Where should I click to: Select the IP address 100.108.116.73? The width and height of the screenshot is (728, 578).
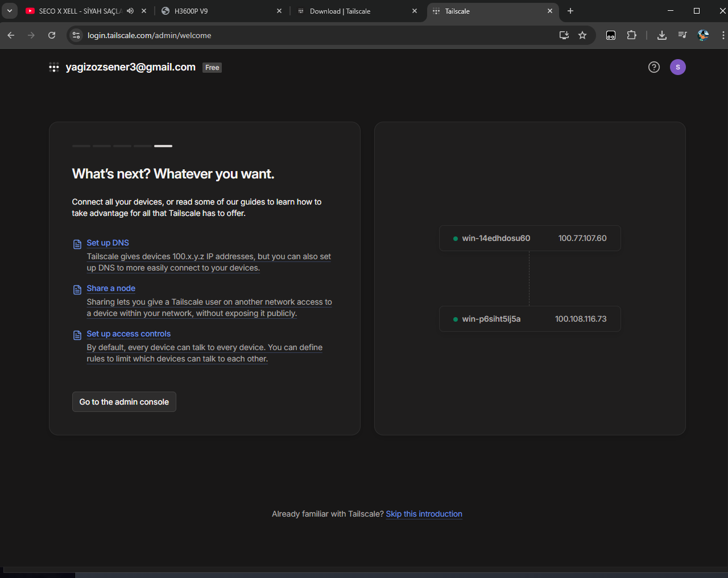pyautogui.click(x=581, y=319)
